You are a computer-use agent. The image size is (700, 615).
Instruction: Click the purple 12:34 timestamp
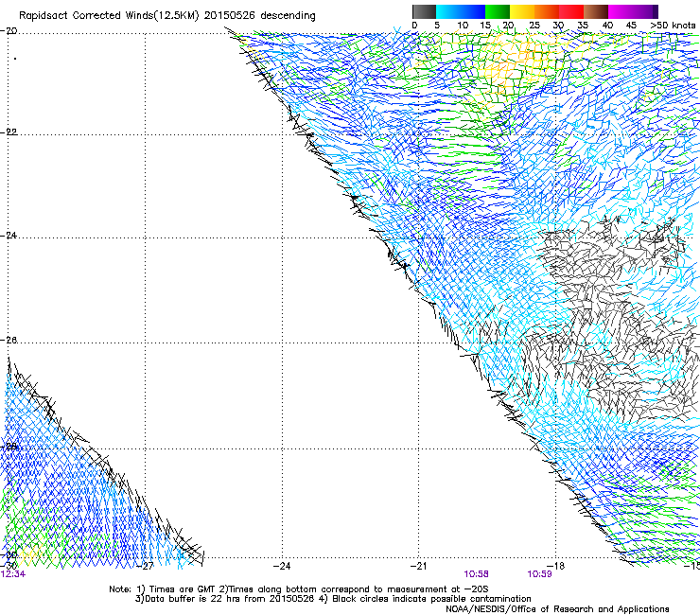coord(13,574)
